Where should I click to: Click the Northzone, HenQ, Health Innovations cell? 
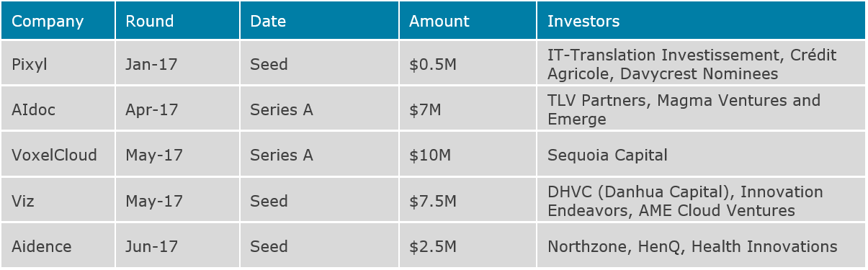(701, 246)
